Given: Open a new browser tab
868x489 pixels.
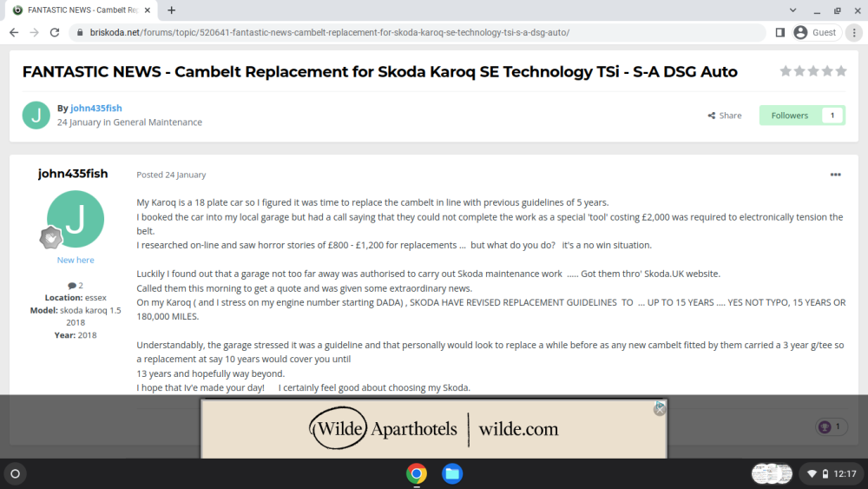Looking at the screenshot, I should [172, 10].
